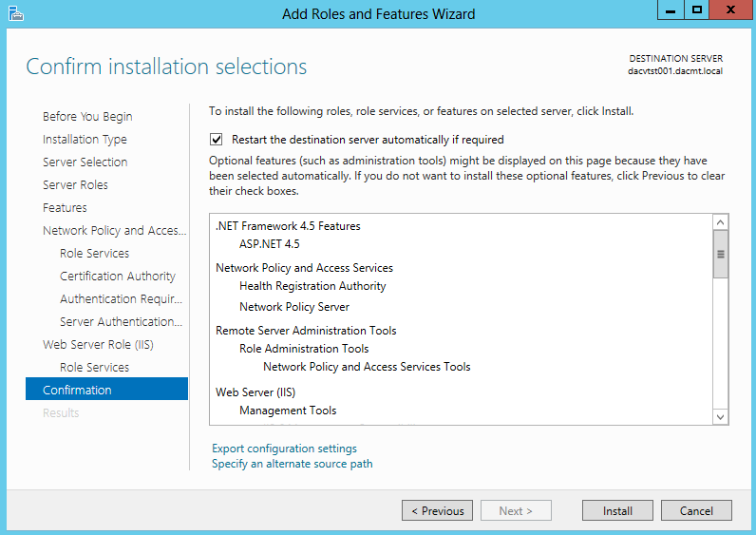
Task: Click the Install button
Action: click(x=617, y=510)
